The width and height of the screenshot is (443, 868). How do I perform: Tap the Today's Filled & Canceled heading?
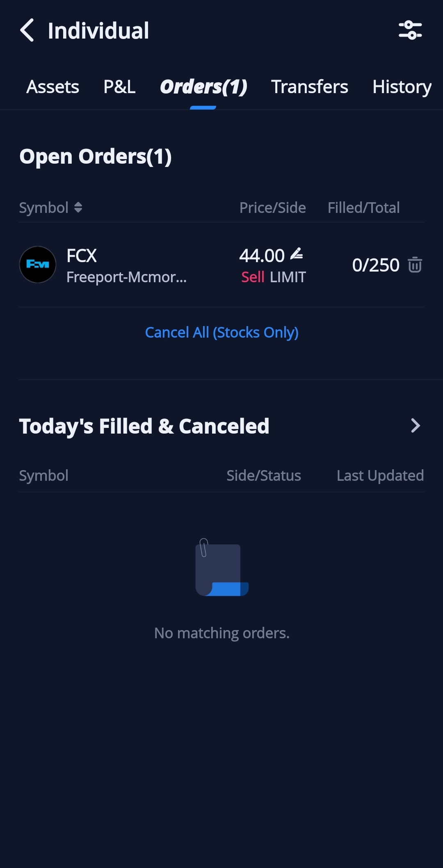[144, 426]
